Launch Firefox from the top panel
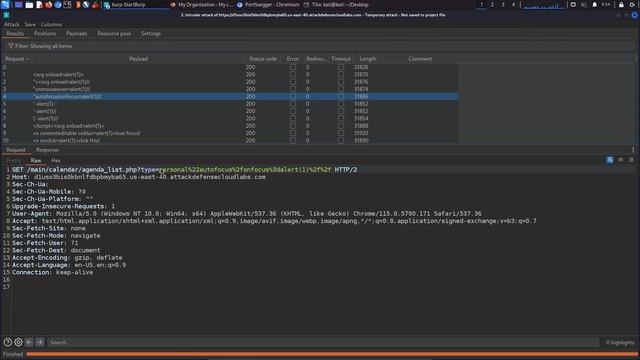 coord(49,5)
